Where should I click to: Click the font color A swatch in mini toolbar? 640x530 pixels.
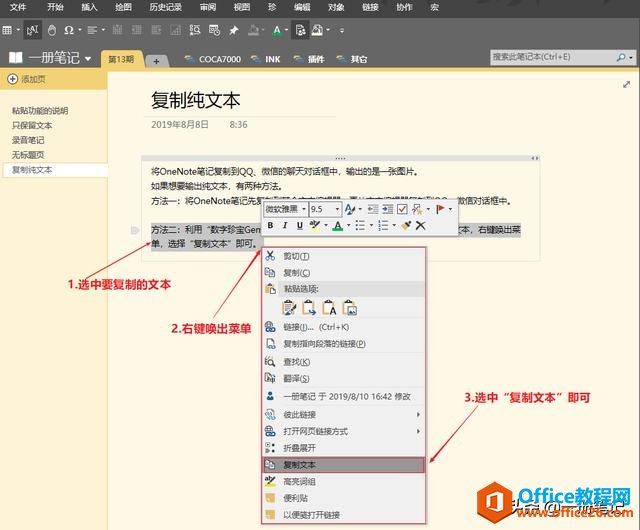(x=338, y=225)
